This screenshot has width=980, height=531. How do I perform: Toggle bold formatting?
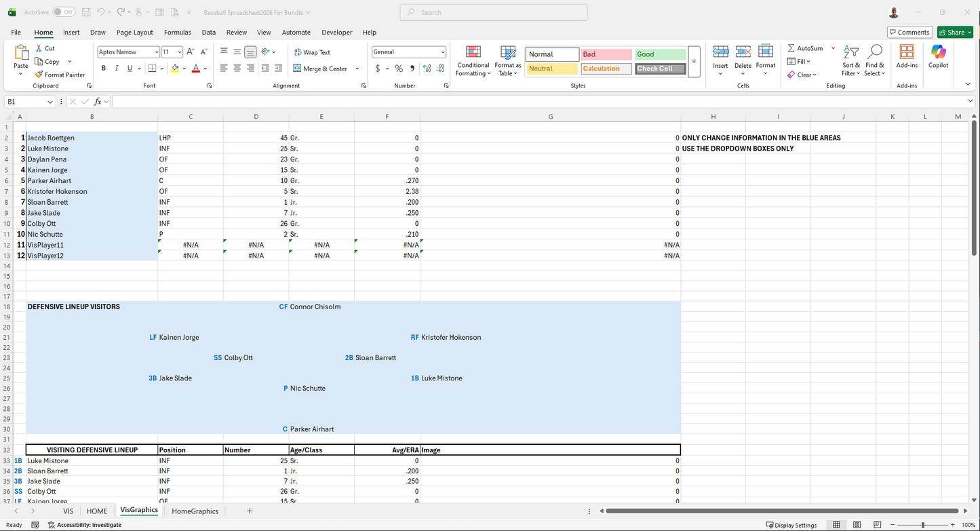click(x=104, y=68)
